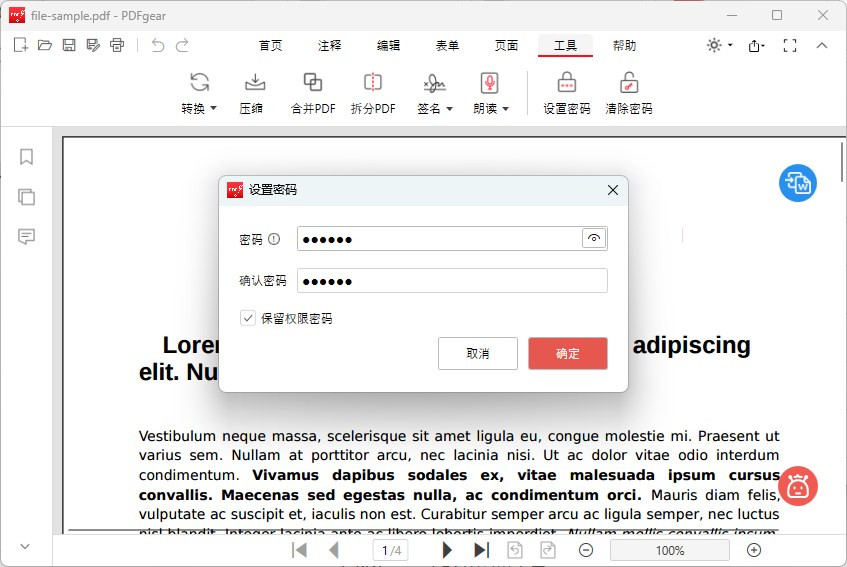Save the document with floppy icon
The width and height of the screenshot is (847, 567).
[69, 45]
